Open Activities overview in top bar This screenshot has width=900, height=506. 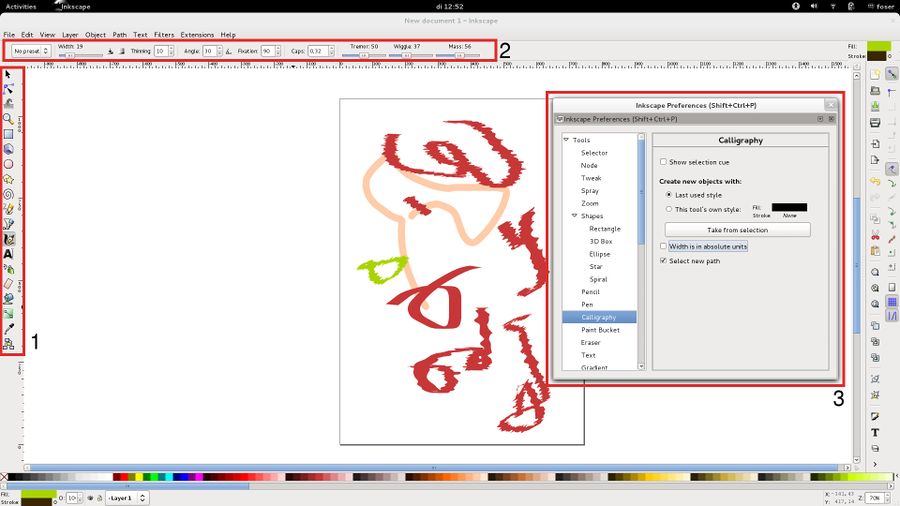pos(22,6)
